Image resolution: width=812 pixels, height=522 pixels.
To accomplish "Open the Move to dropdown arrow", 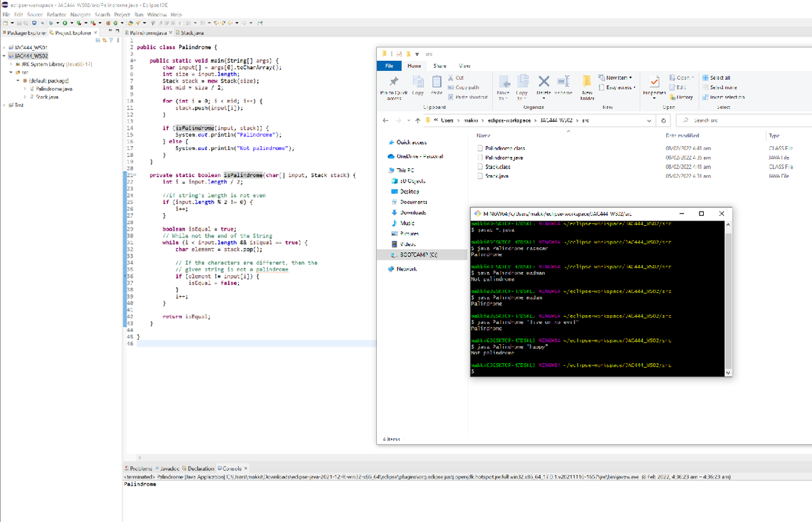I will coord(506,97).
